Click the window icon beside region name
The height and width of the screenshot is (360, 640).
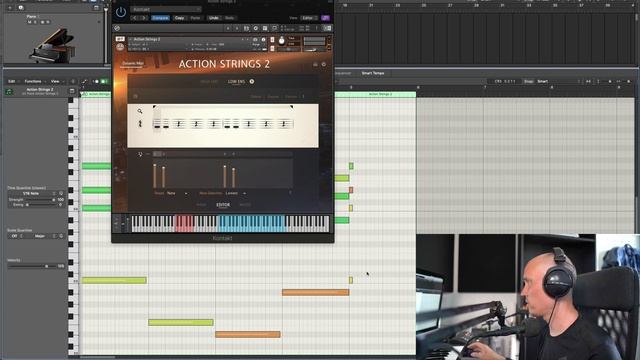click(72, 91)
